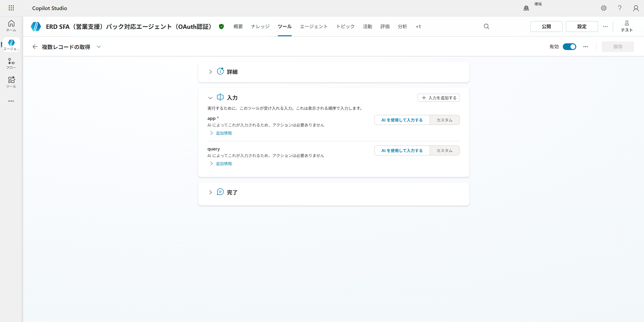Click the 詳細 info icon
The height and width of the screenshot is (322, 644).
(x=220, y=71)
